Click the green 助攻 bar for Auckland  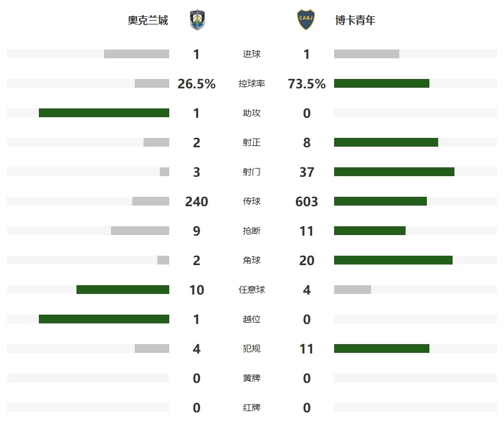click(104, 113)
